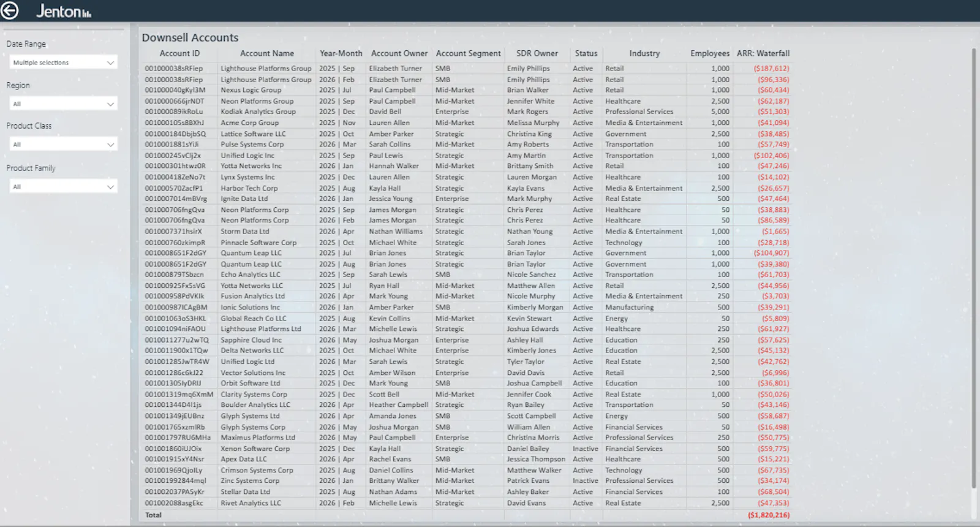This screenshot has height=527, width=980.
Task: Click owner Heather Campbell cell
Action: coord(398,405)
